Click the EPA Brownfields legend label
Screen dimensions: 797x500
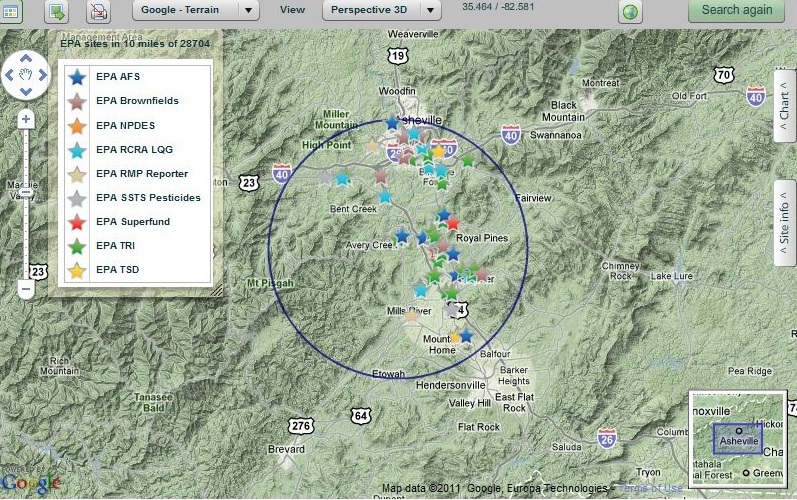[x=137, y=101]
